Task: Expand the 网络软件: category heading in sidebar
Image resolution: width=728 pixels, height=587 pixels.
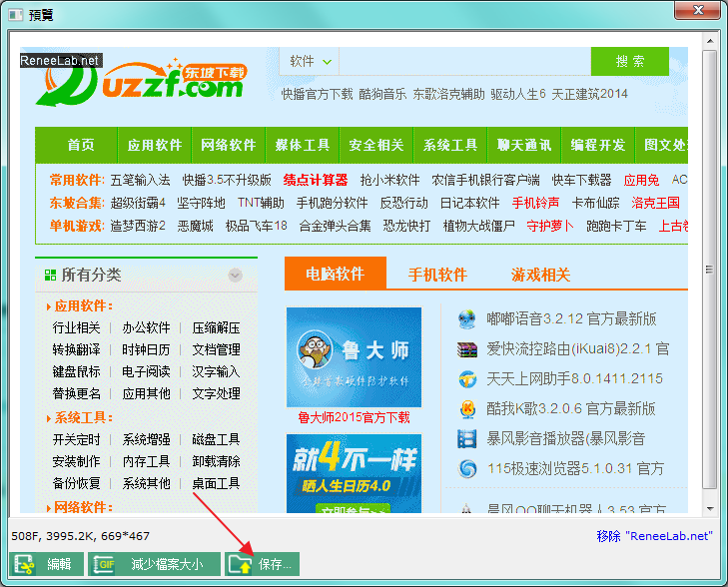Action: pyautogui.click(x=84, y=507)
